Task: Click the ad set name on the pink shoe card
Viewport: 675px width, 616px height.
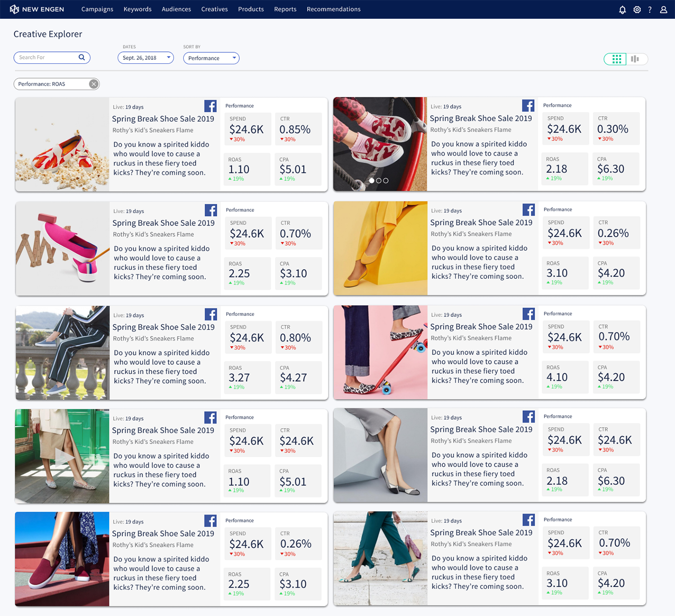Action: pos(154,234)
